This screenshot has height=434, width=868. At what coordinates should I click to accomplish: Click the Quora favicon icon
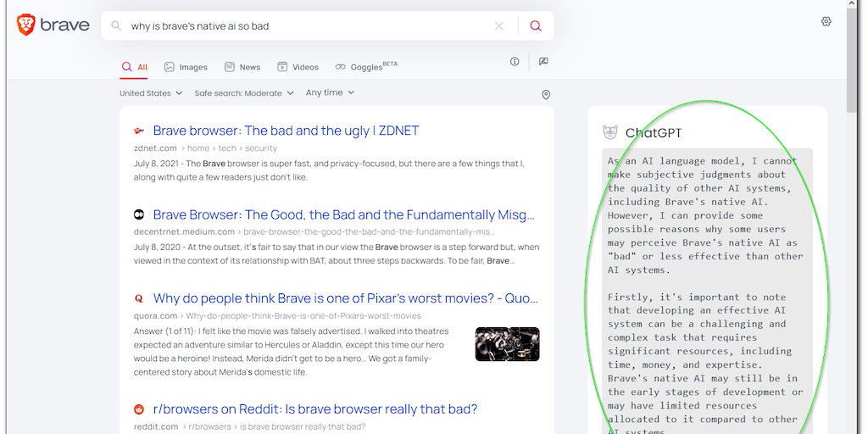click(x=139, y=298)
